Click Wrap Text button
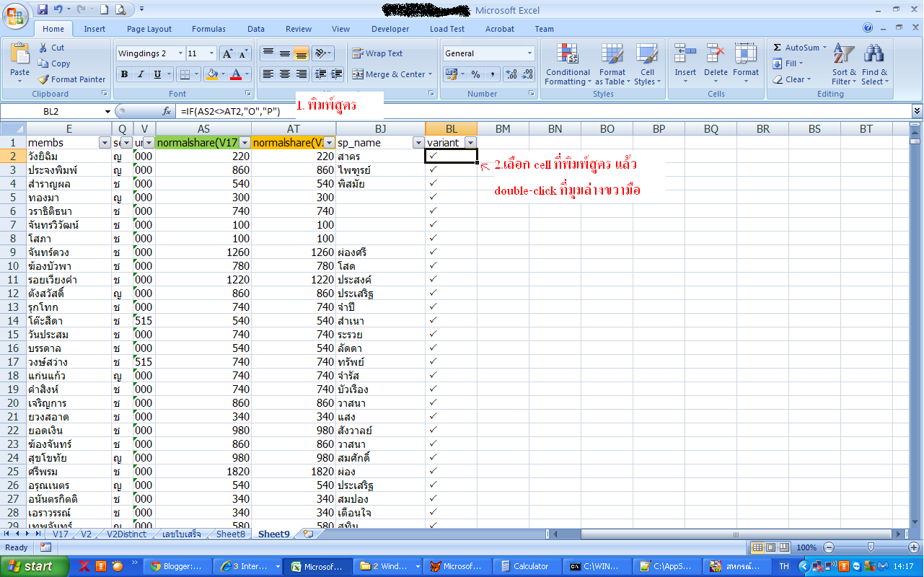The image size is (924, 577). 377,53
